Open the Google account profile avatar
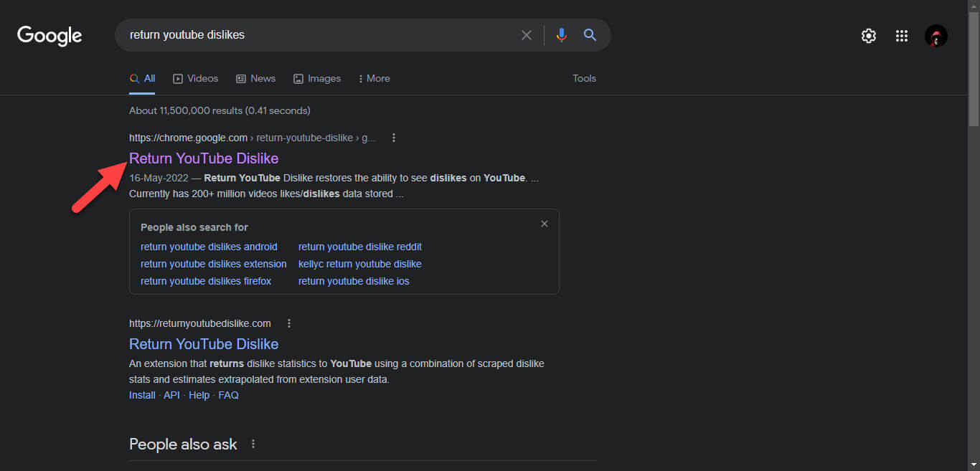 936,36
